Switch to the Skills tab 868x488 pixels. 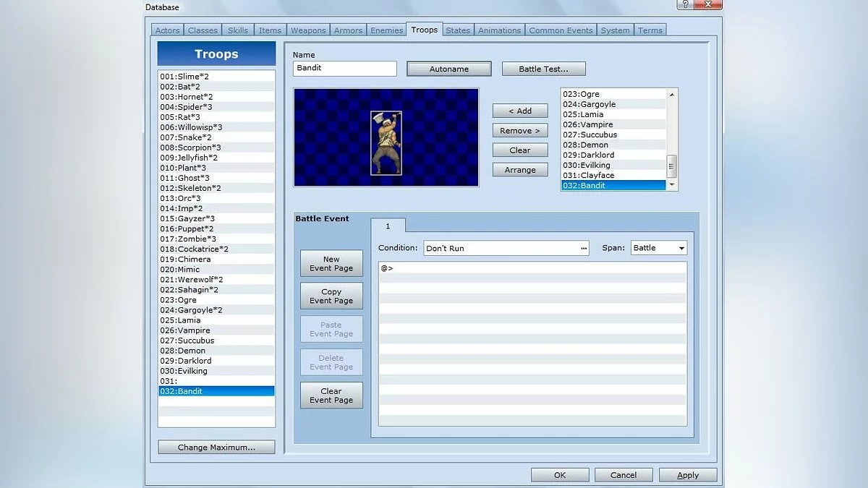238,30
